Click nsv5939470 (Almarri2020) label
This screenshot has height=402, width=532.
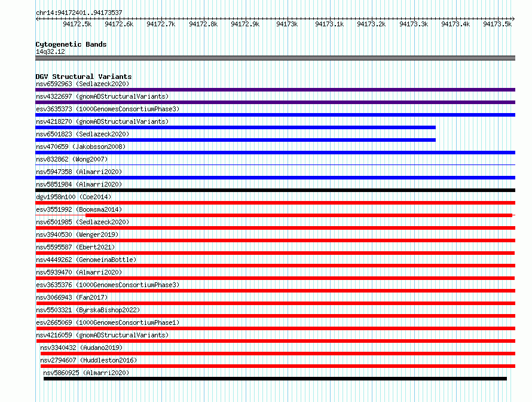point(79,272)
